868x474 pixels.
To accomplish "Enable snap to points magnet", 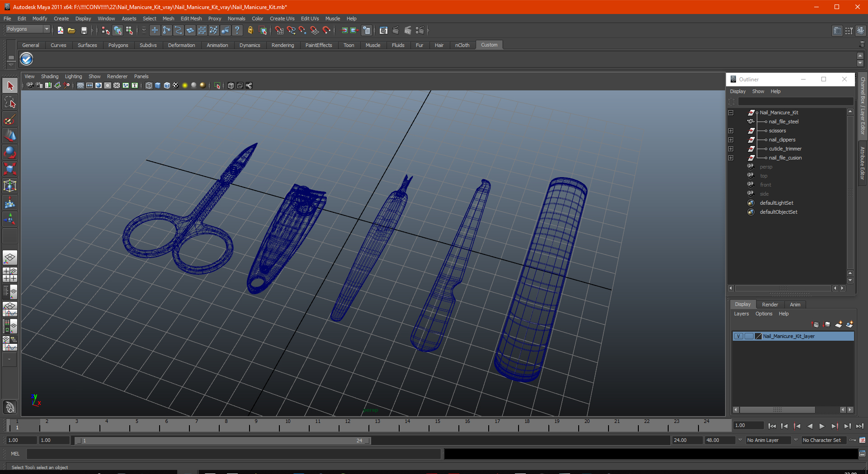I will [302, 30].
